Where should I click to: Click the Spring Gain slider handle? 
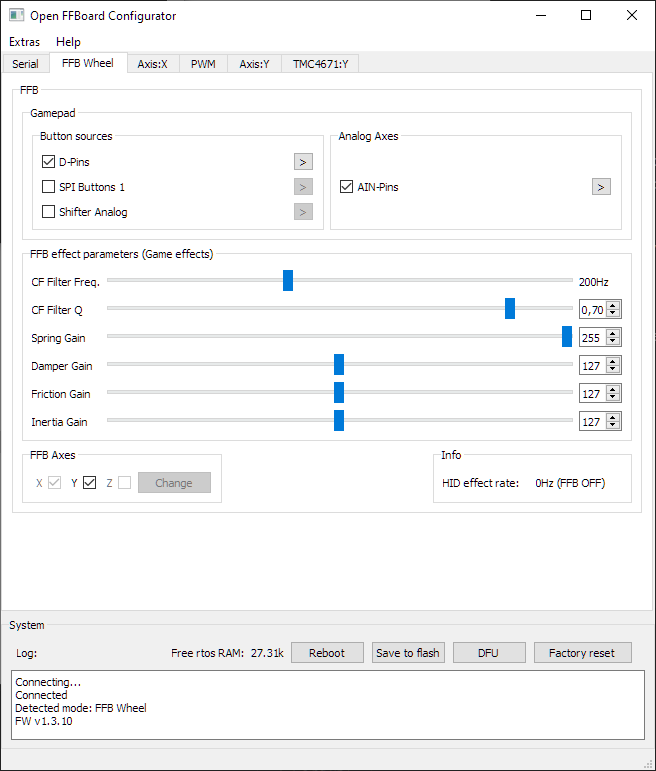(x=567, y=336)
